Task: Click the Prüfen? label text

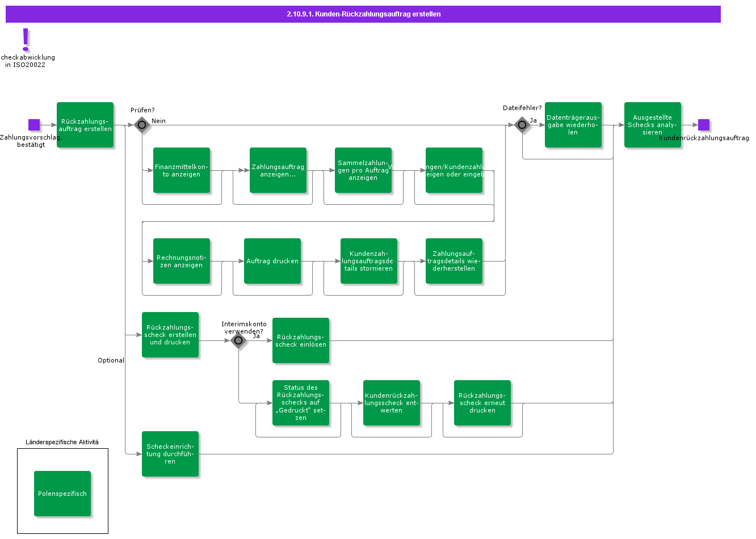Action: [x=142, y=110]
